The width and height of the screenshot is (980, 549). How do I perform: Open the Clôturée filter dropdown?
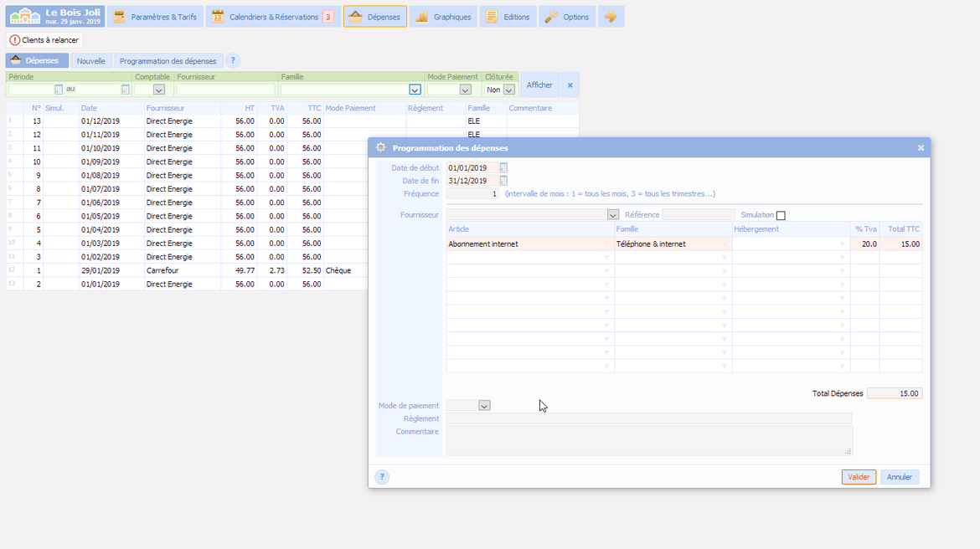(x=508, y=90)
